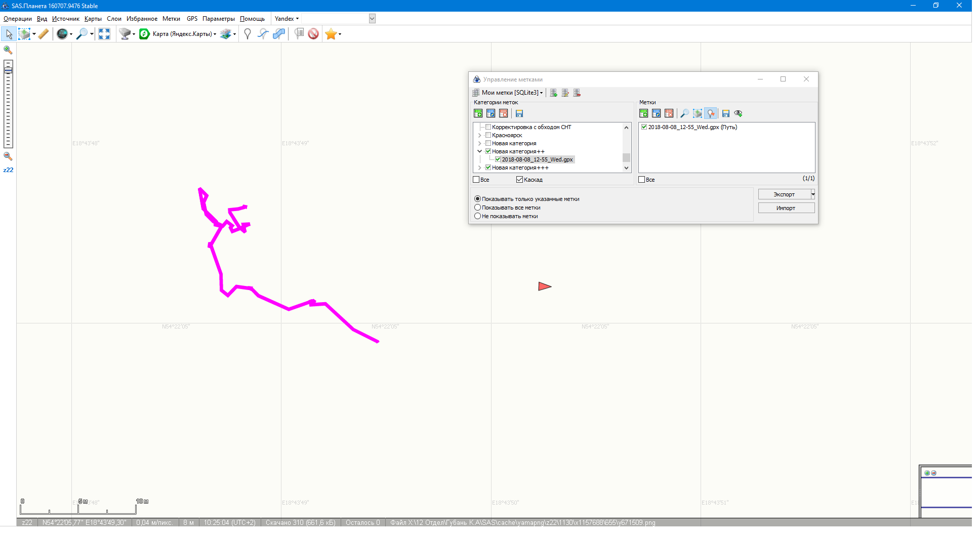Viewport: 980px width, 535px height.
Task: Click the add new category icon
Action: point(478,113)
